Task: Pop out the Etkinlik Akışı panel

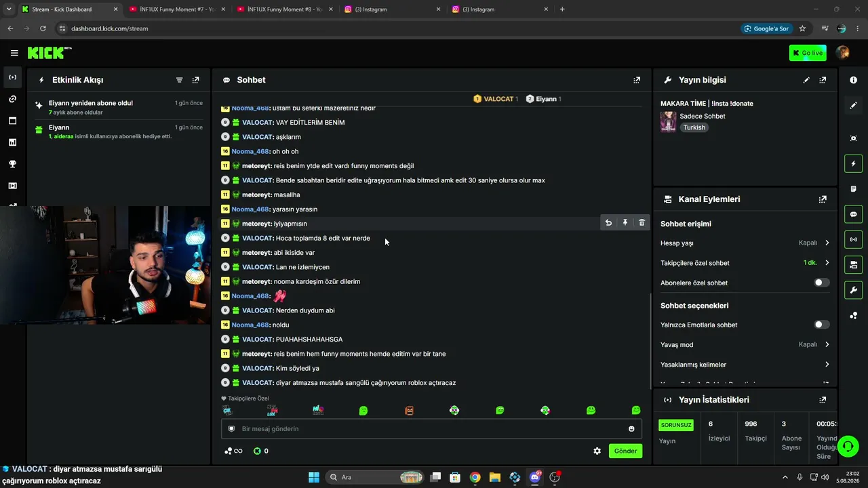Action: point(196,80)
